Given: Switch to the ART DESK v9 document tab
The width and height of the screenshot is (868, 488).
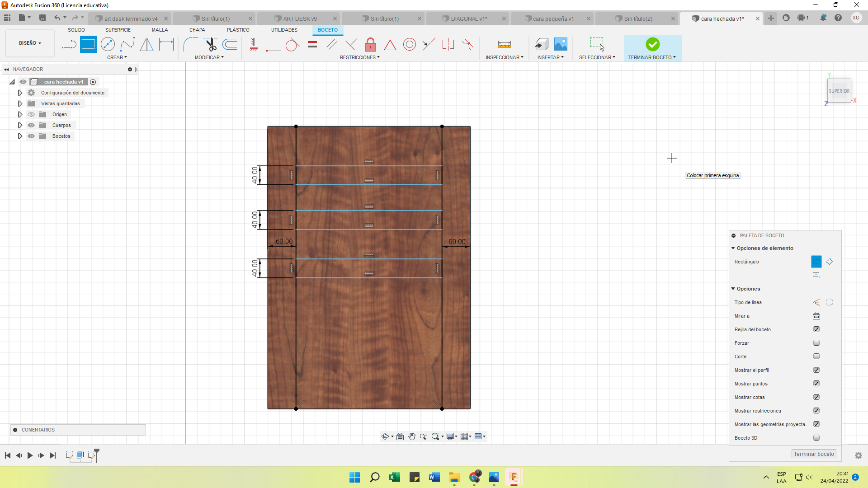Looking at the screenshot, I should tap(299, 19).
